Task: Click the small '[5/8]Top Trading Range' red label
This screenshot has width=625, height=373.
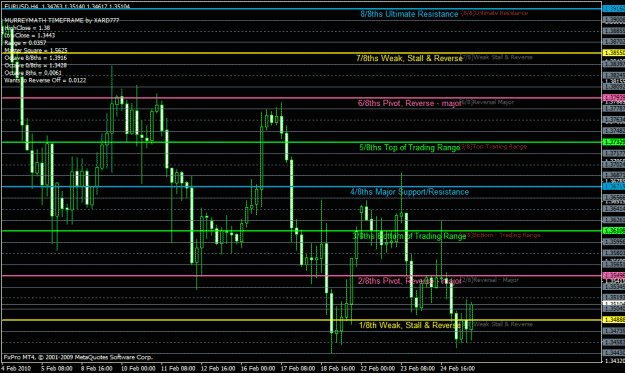Action: 493,147
